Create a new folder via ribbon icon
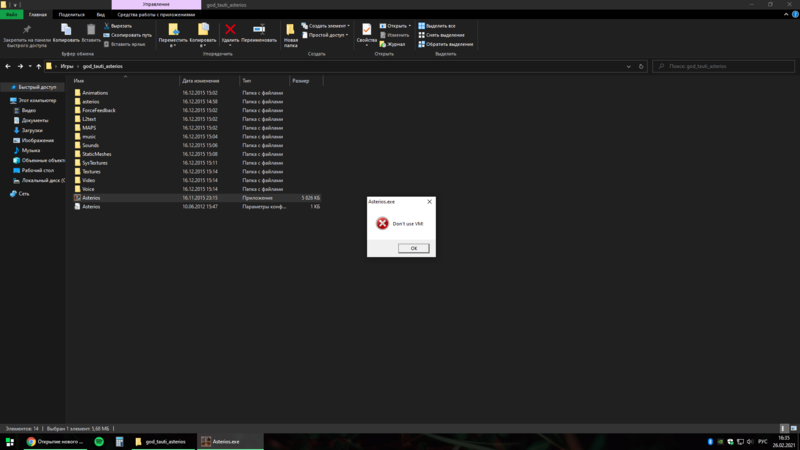This screenshot has height=450, width=800. pyautogui.click(x=290, y=31)
